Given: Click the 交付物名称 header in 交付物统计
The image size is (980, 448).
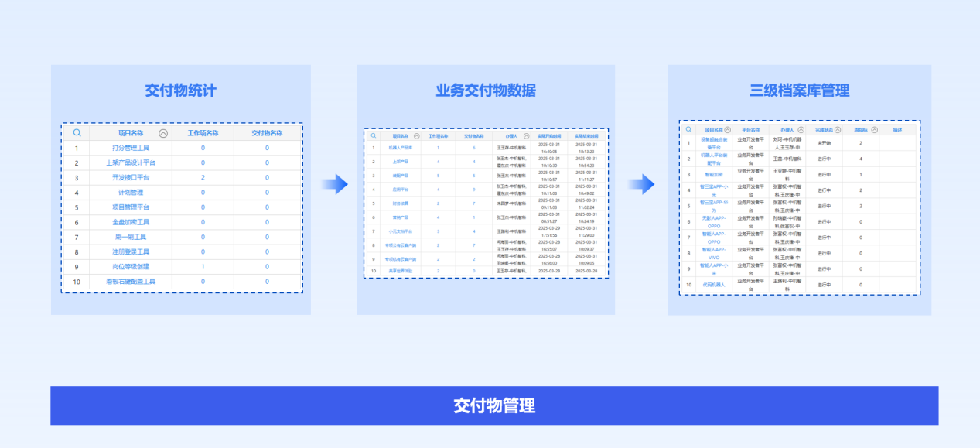Looking at the screenshot, I should tap(268, 133).
